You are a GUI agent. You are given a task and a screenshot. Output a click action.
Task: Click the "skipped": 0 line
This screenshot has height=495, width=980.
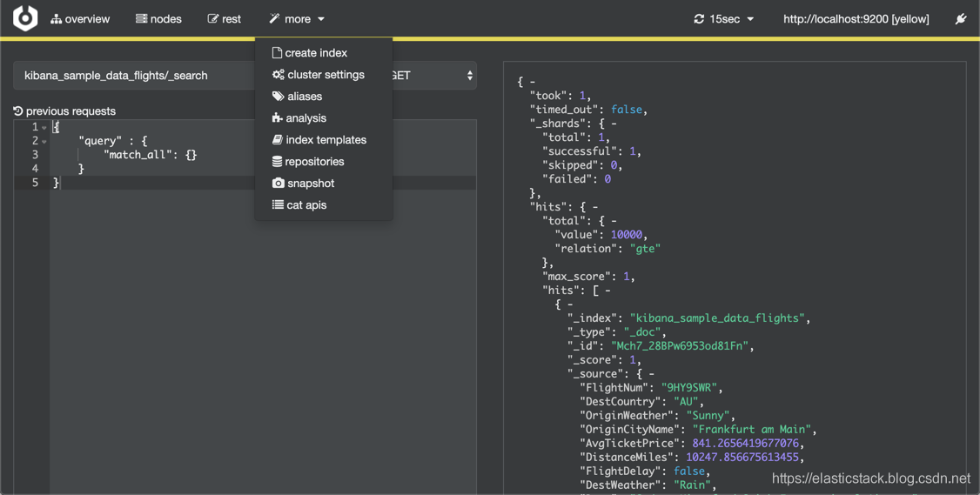(582, 165)
